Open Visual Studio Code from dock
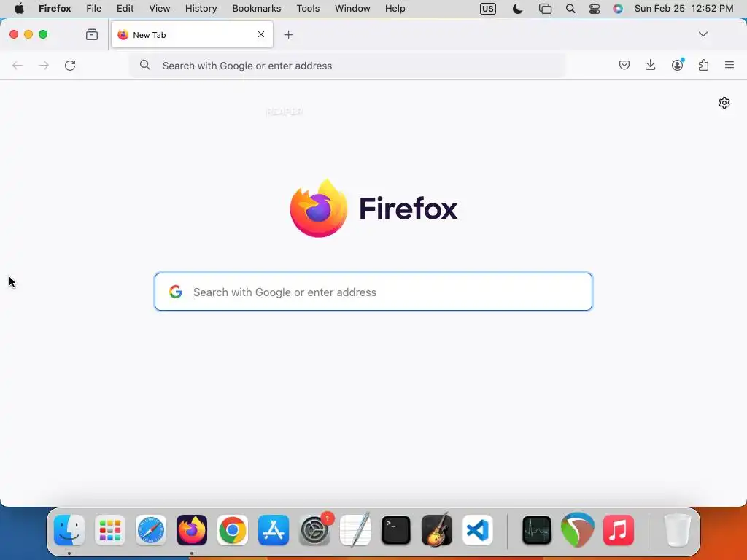Image resolution: width=747 pixels, height=560 pixels. pyautogui.click(x=477, y=530)
